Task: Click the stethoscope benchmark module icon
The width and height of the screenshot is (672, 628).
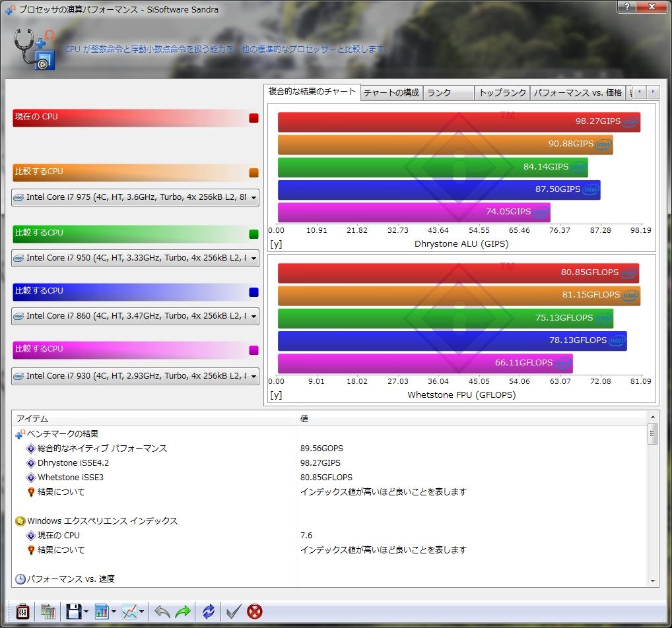Action: click(x=35, y=49)
